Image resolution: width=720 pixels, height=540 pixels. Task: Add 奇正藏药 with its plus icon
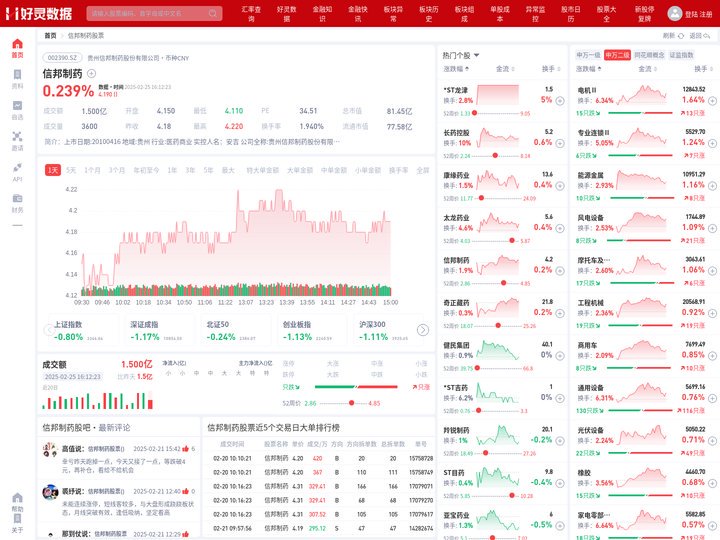(560, 313)
